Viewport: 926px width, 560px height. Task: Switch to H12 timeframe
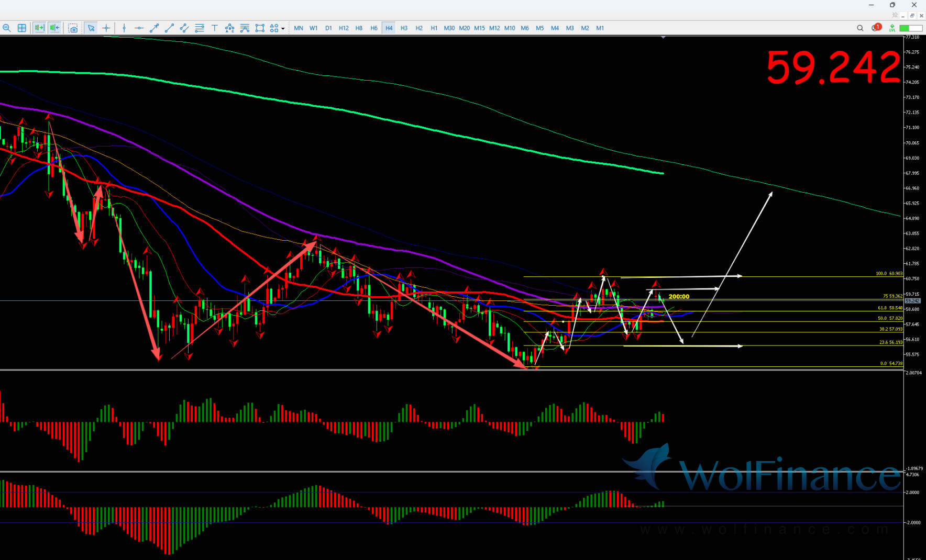coord(344,28)
